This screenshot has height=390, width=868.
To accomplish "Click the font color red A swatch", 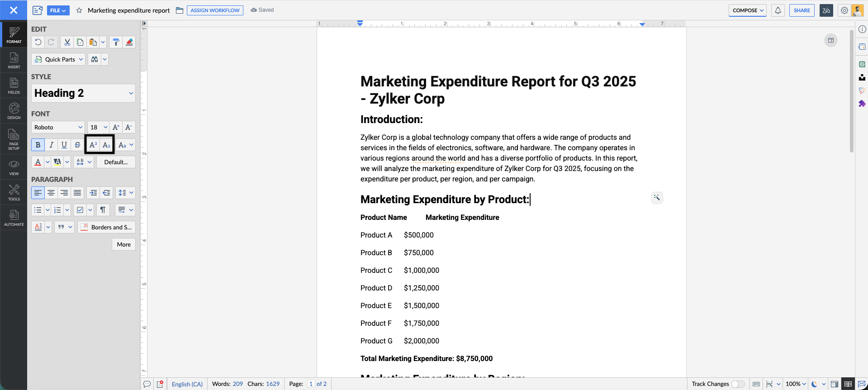I will point(38,162).
